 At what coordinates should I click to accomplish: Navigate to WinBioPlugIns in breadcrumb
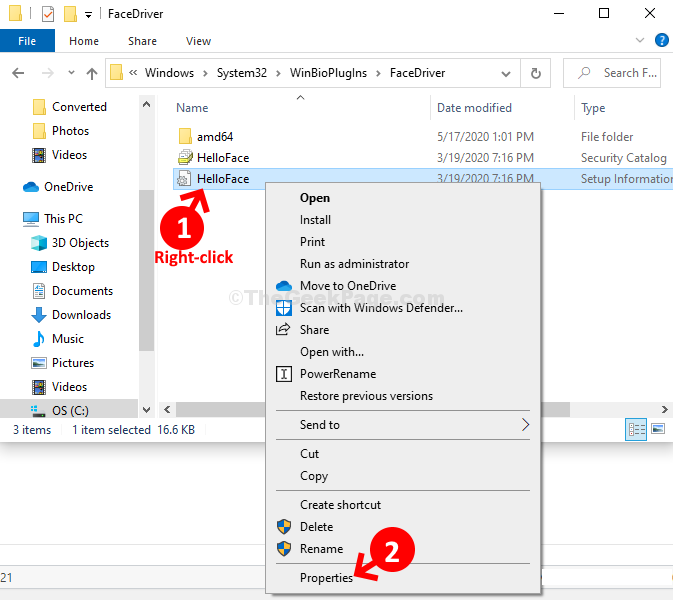point(328,73)
